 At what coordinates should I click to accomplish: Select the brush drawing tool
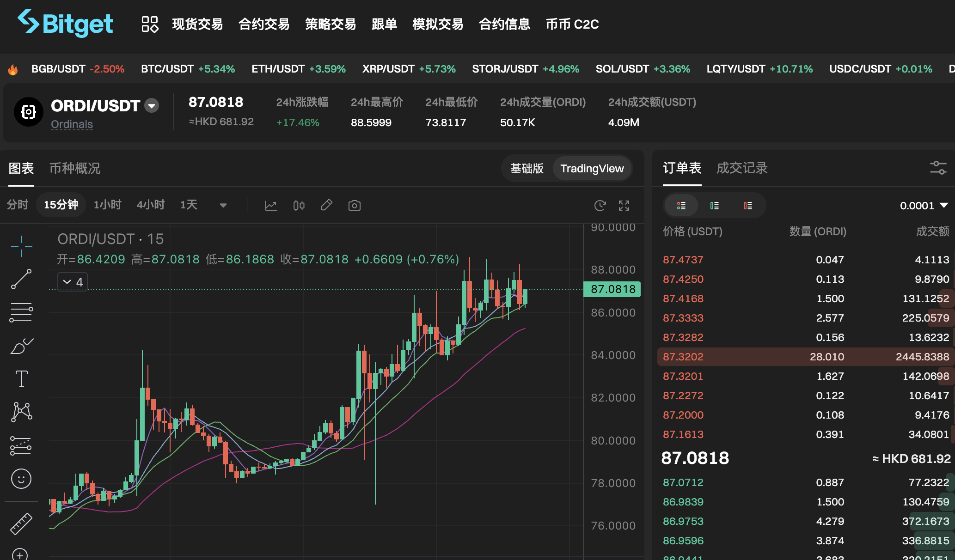pos(21,346)
